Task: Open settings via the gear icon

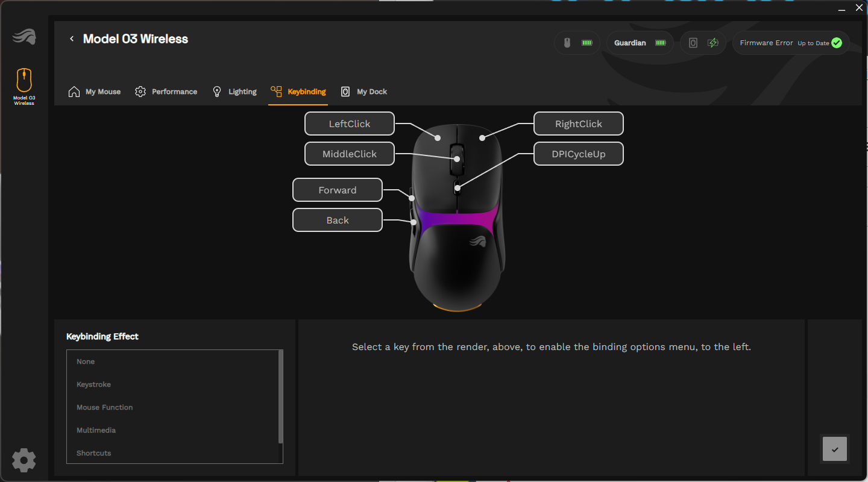Action: [x=24, y=460]
